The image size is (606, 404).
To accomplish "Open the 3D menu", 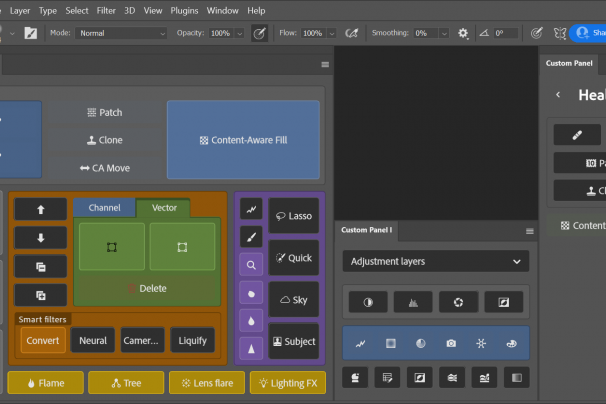I will [x=129, y=11].
